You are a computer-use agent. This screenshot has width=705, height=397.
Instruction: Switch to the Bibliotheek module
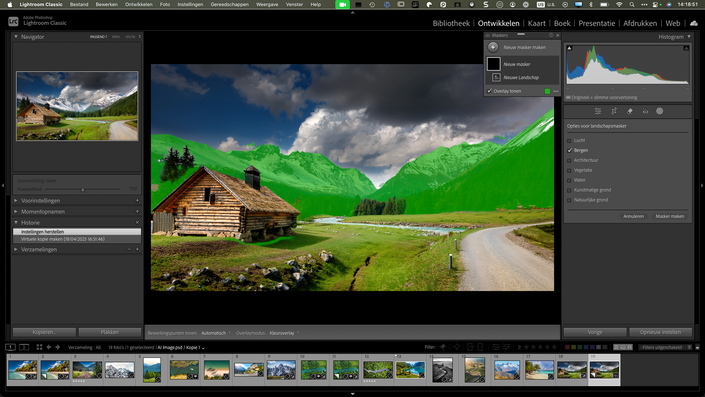click(451, 23)
